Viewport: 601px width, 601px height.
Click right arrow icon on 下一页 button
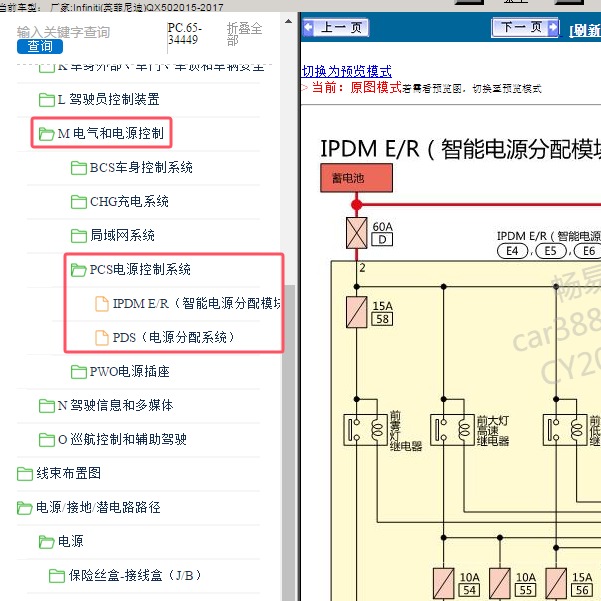(553, 27)
